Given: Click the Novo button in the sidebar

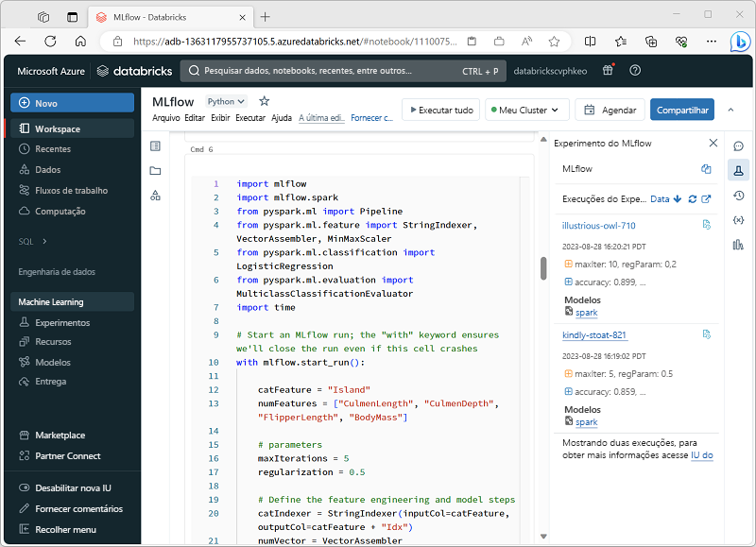Looking at the screenshot, I should pyautogui.click(x=73, y=103).
